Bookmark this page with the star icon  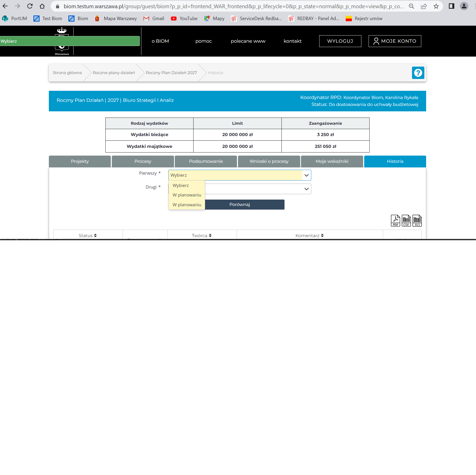click(436, 6)
